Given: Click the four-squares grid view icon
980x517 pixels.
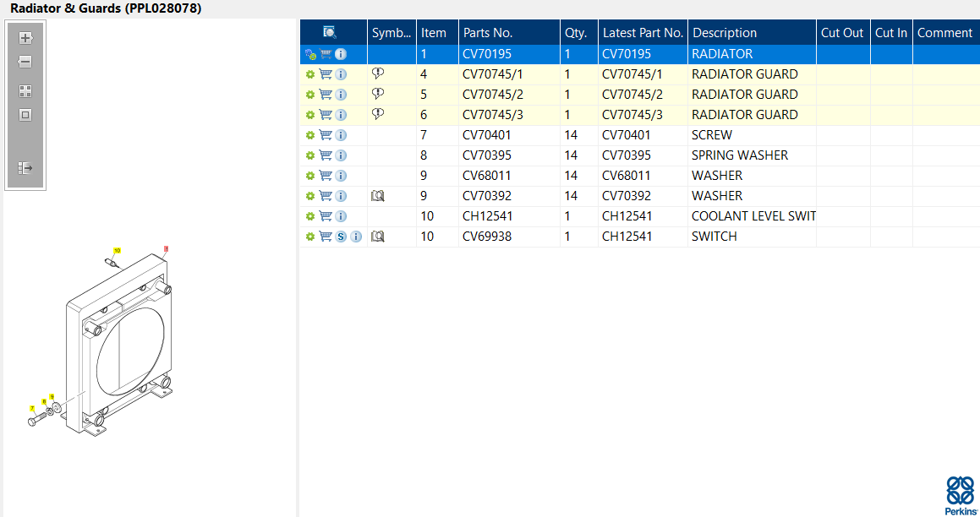Looking at the screenshot, I should pyautogui.click(x=25, y=91).
